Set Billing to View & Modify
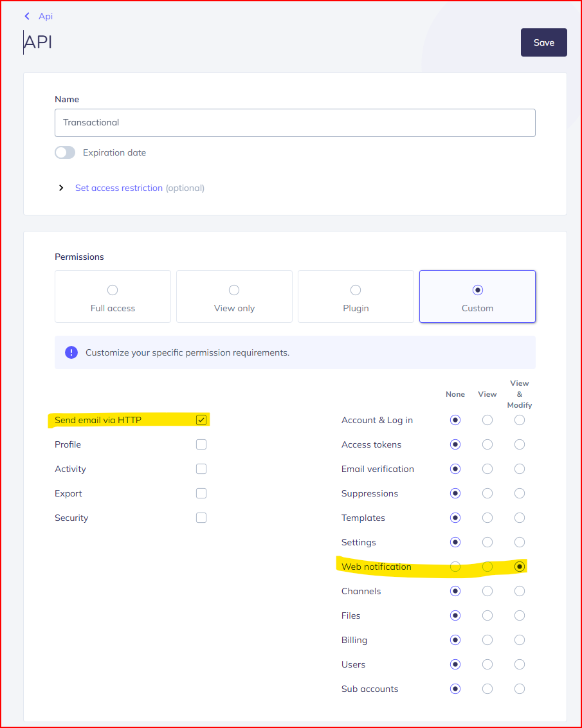Viewport: 582px width, 728px height. (x=520, y=640)
